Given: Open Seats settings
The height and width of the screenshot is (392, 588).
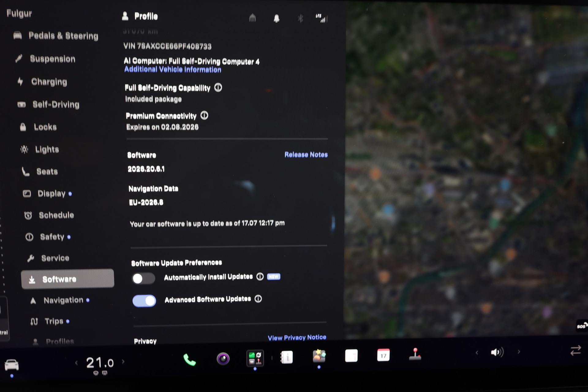Looking at the screenshot, I should (40, 172).
